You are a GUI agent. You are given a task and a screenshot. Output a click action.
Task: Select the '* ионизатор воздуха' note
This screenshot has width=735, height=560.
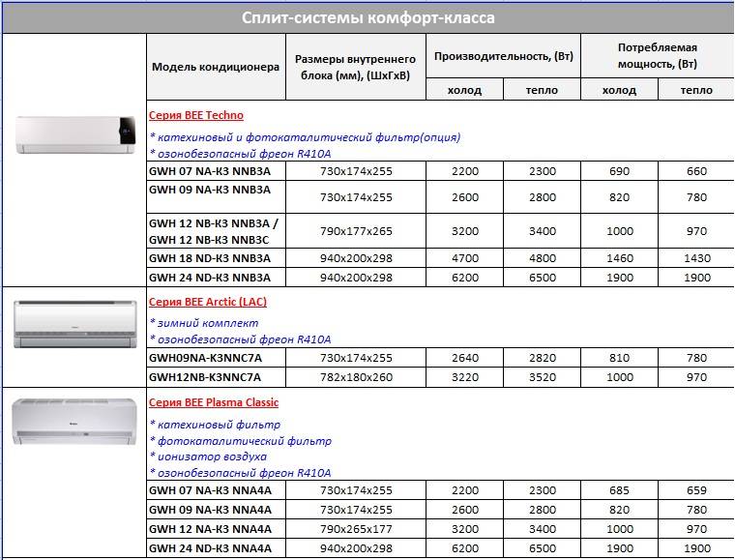tap(208, 457)
